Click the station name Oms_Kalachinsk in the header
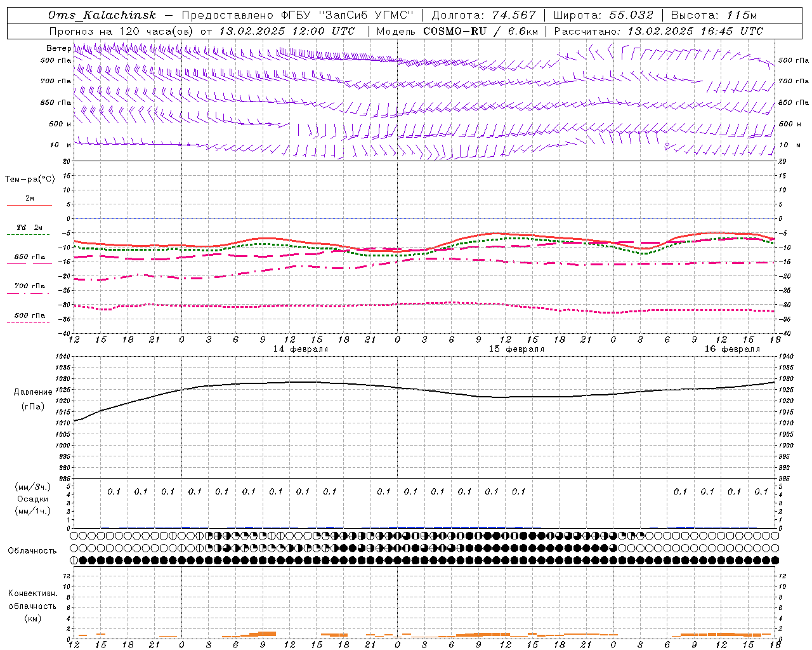Viewport: 812px width, 650px height. [x=102, y=15]
